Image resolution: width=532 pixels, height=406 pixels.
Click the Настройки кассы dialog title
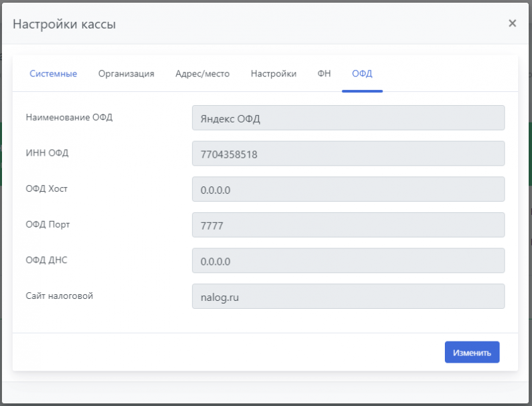click(x=65, y=25)
